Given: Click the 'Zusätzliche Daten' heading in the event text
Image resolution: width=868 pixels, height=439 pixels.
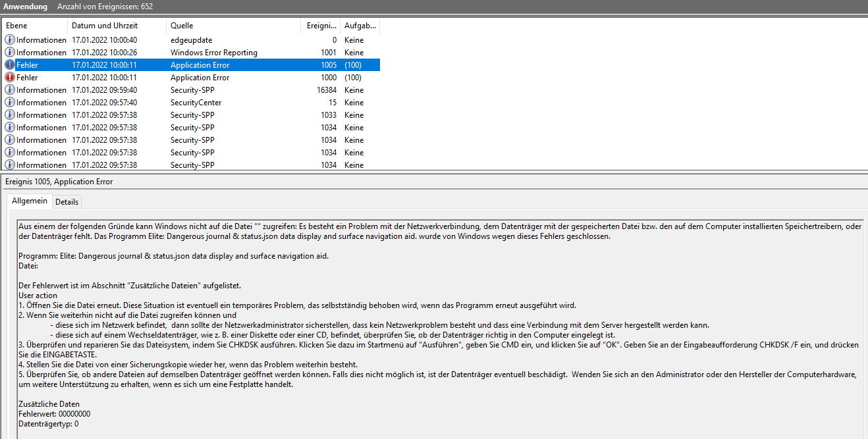Looking at the screenshot, I should point(49,404).
